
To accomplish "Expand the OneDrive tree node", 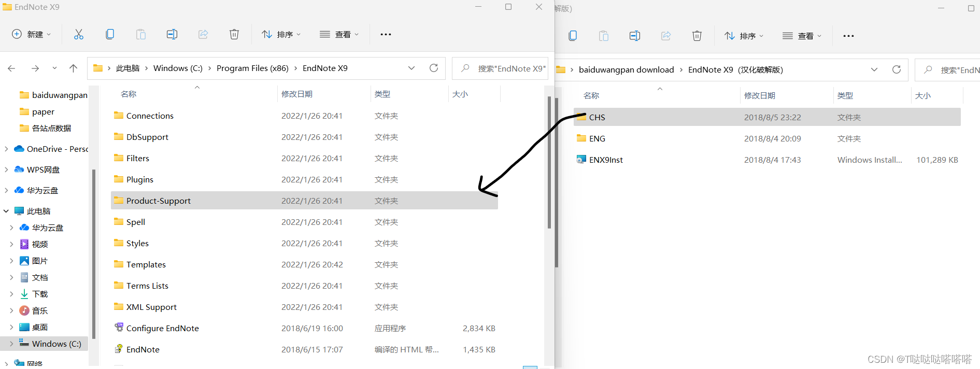I will 6,149.
